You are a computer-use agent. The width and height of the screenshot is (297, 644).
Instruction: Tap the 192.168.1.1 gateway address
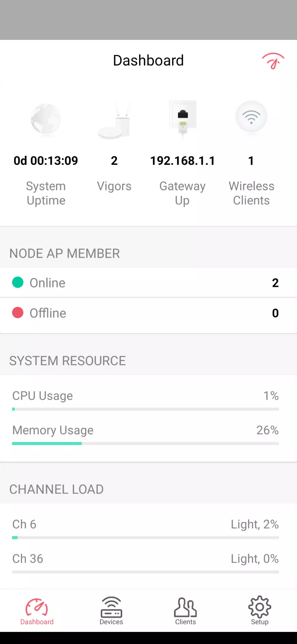[183, 161]
